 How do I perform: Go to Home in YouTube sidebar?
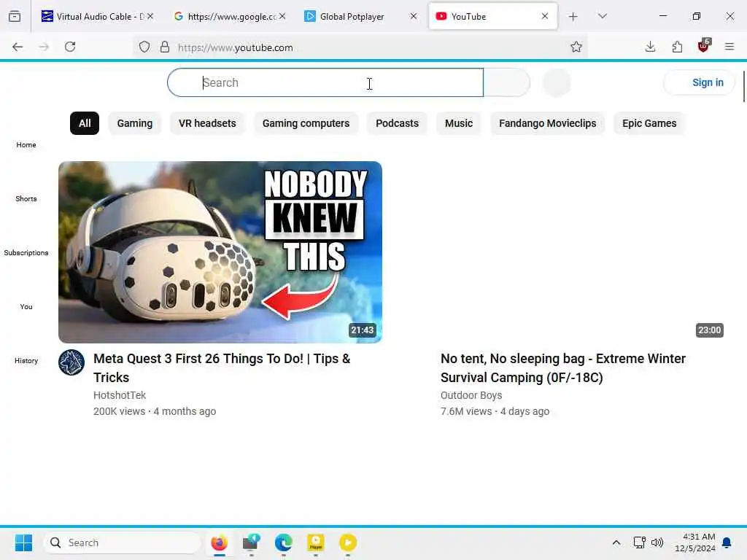26,145
